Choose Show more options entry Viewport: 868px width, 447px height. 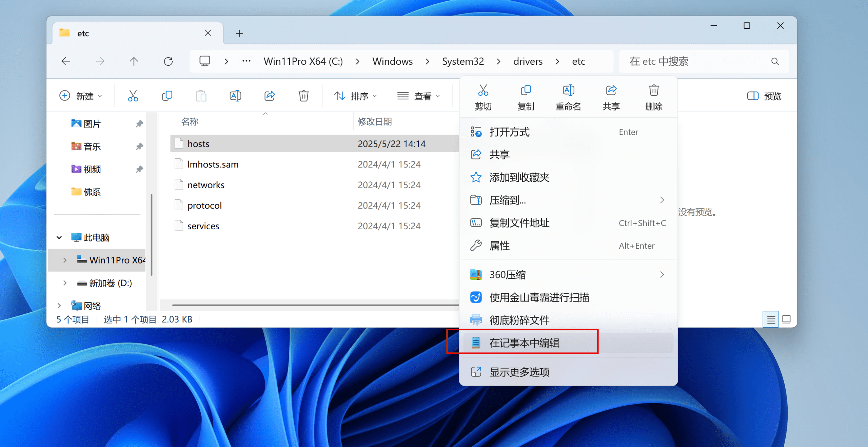coord(519,372)
